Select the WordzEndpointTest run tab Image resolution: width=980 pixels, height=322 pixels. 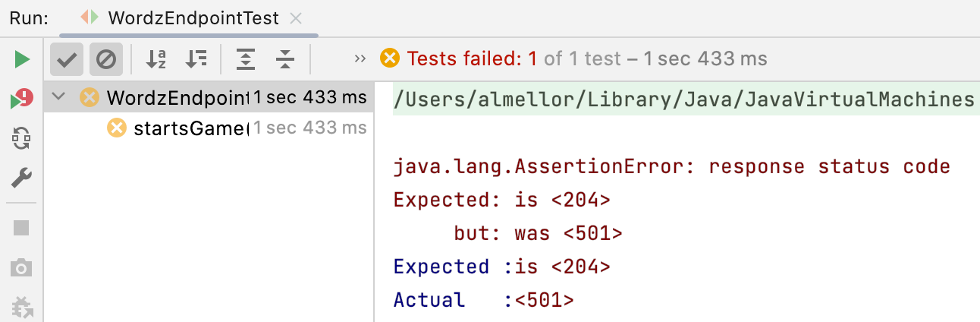[180, 17]
